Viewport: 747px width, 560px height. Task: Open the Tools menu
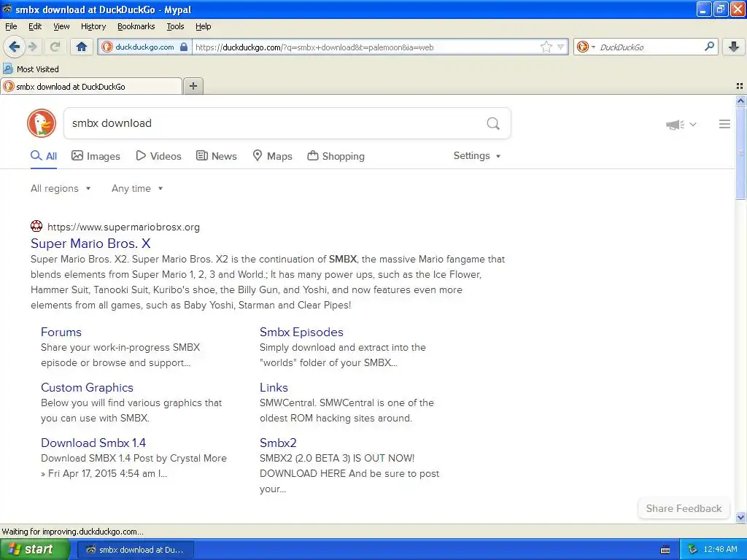point(175,26)
